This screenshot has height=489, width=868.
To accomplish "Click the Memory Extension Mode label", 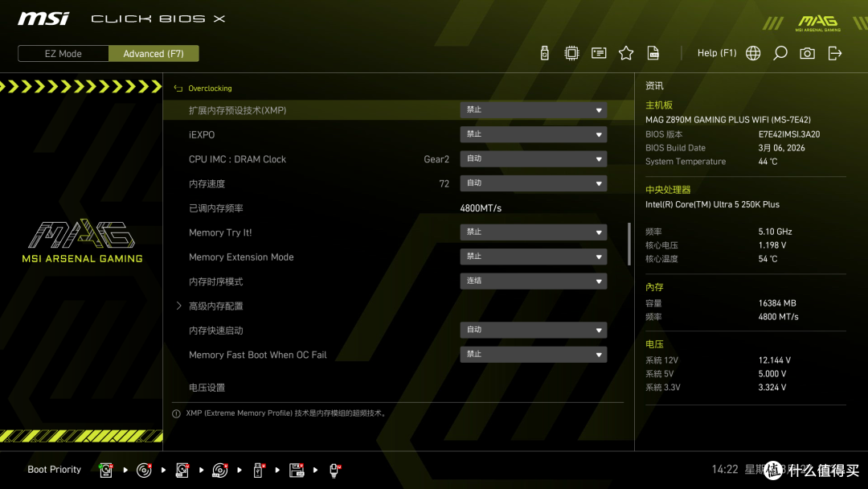I will (x=241, y=257).
